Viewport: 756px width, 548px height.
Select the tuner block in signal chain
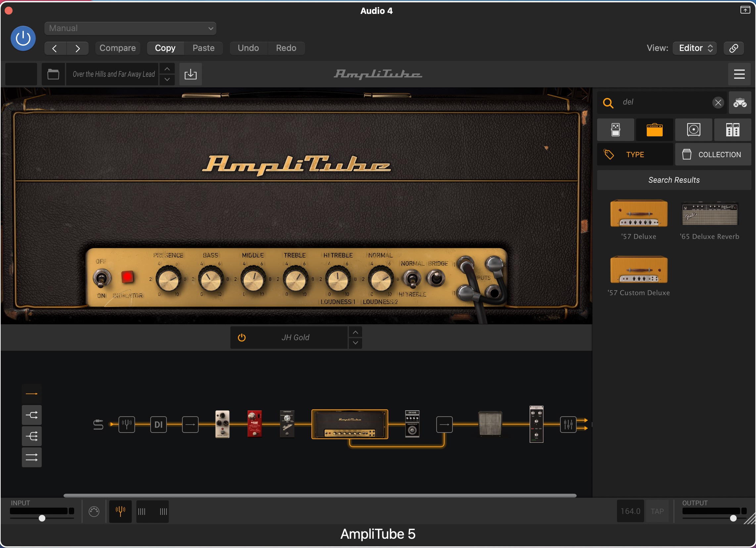pyautogui.click(x=127, y=425)
